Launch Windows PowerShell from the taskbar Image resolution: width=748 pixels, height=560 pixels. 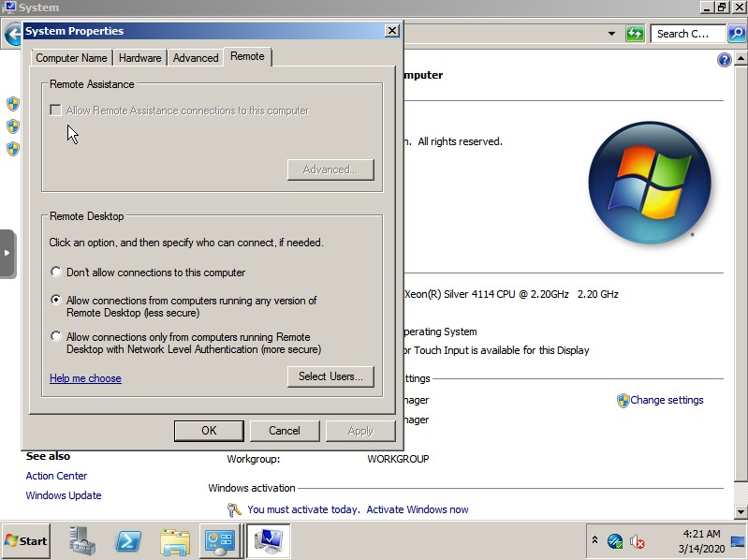coord(128,541)
